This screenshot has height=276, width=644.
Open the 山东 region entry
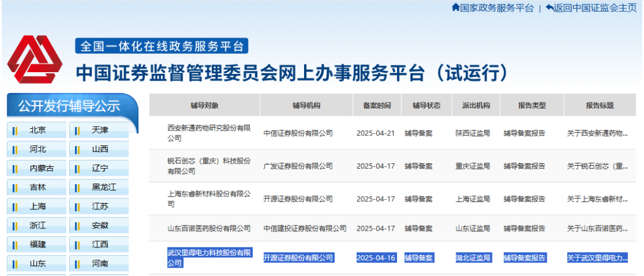point(36,263)
